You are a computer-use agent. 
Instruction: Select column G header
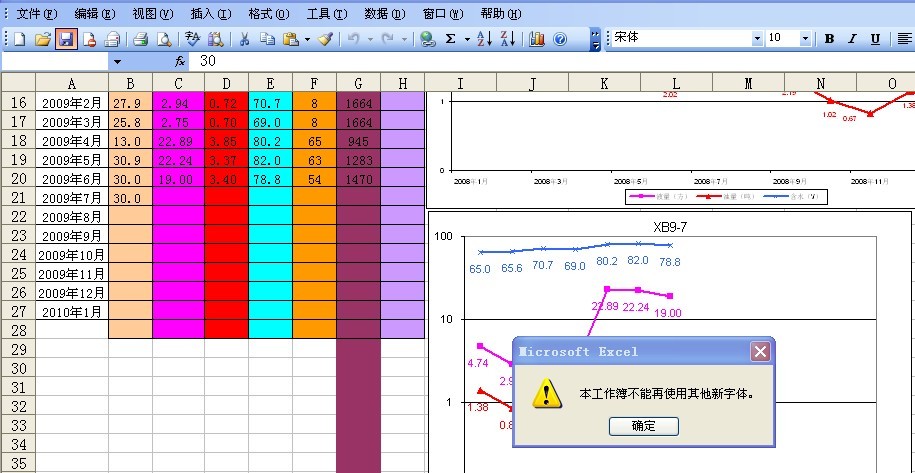click(358, 83)
